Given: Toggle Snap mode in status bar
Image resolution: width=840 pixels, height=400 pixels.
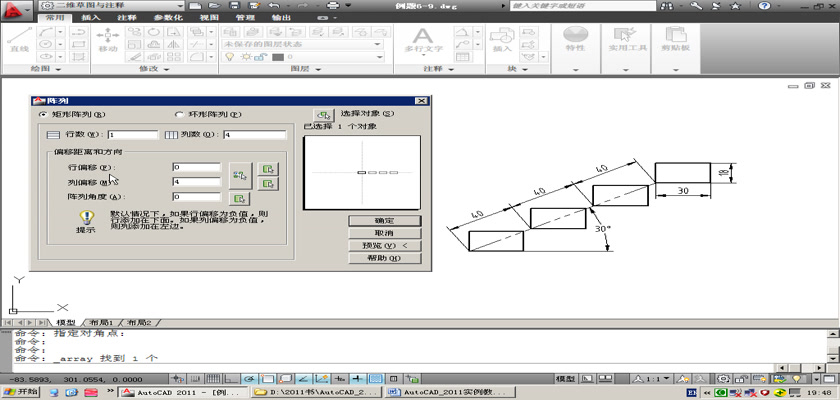Looking at the screenshot, I should pyautogui.click(x=195, y=379).
